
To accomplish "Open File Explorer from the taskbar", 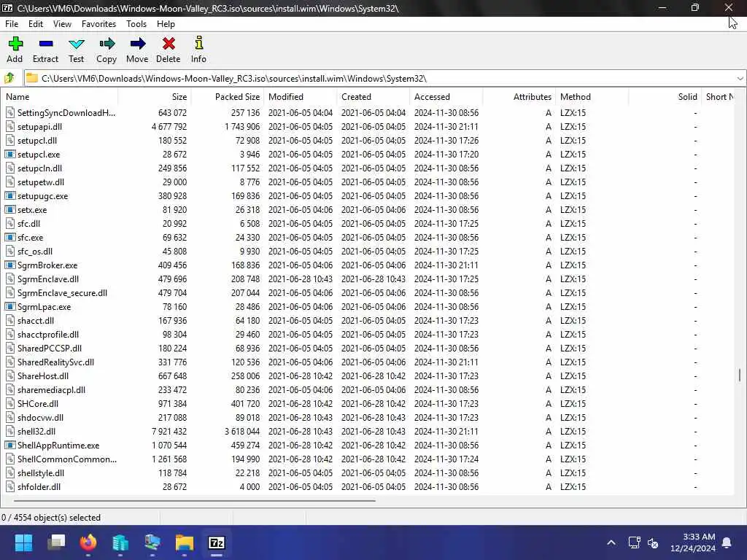I will click(x=185, y=542).
